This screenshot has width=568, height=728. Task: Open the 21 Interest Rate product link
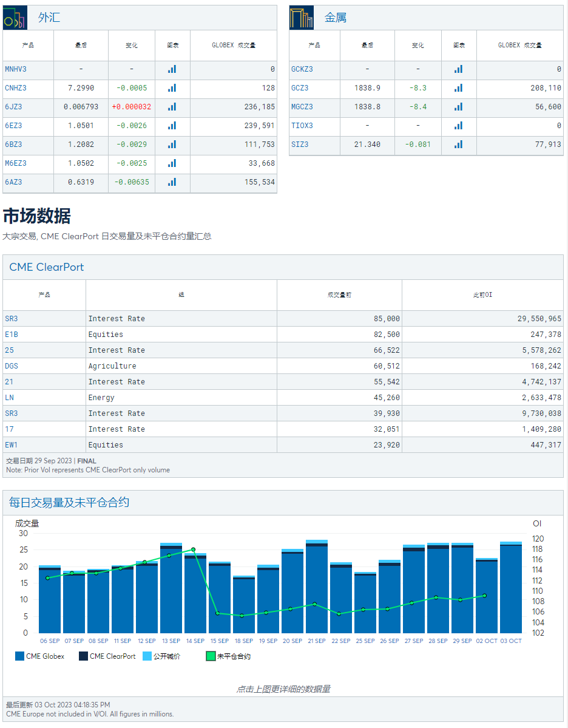[9, 382]
